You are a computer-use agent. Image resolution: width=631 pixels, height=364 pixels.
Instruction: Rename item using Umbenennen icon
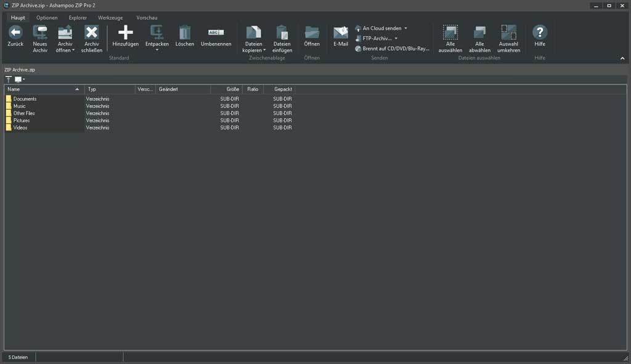tap(216, 32)
